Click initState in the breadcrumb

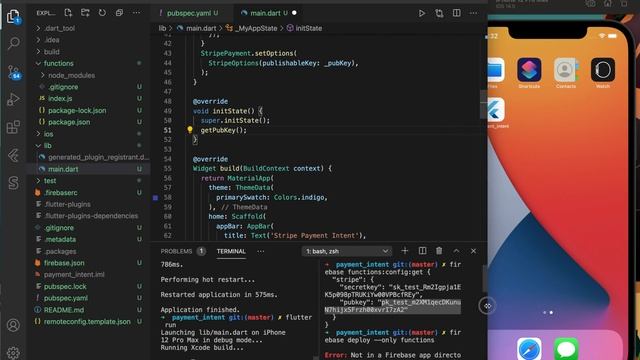click(309, 28)
